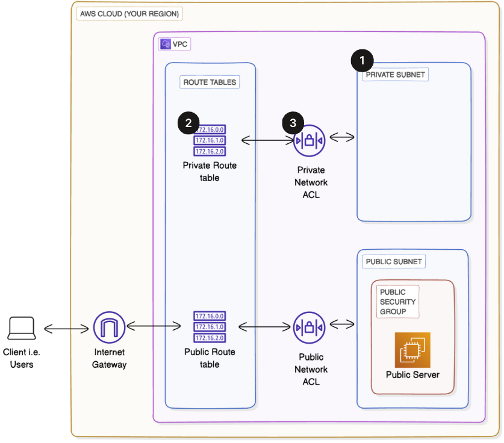Select the Public Network ACL caption
Viewport: 504px width, 443px height.
311,370
